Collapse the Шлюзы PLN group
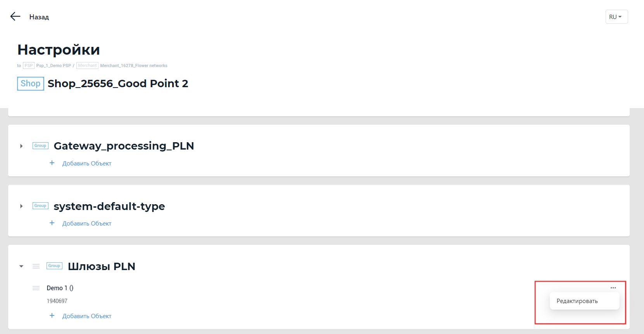The height and width of the screenshot is (334, 644). tap(21, 266)
